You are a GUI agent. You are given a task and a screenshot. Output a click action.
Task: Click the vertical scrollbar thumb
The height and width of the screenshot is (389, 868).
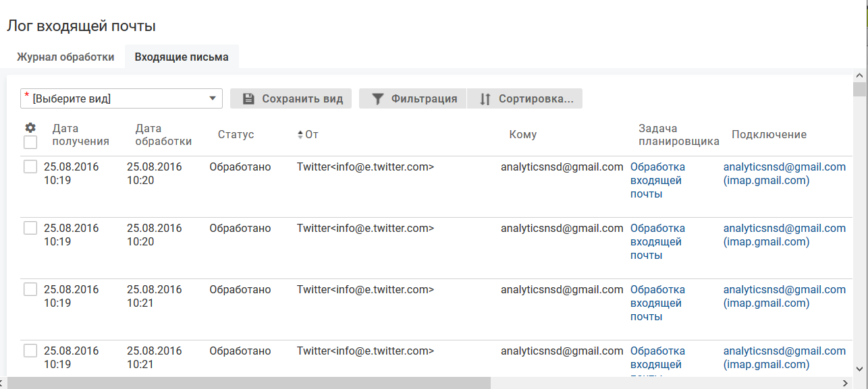click(859, 90)
